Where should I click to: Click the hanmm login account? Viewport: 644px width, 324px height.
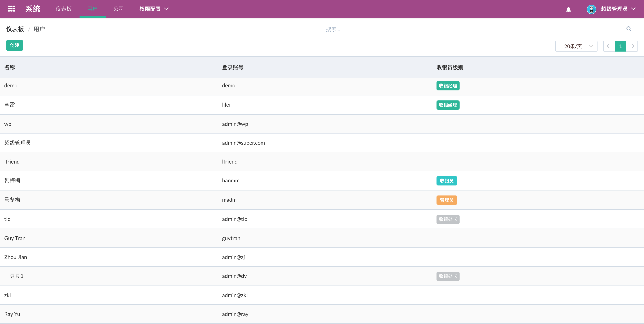[x=231, y=180]
